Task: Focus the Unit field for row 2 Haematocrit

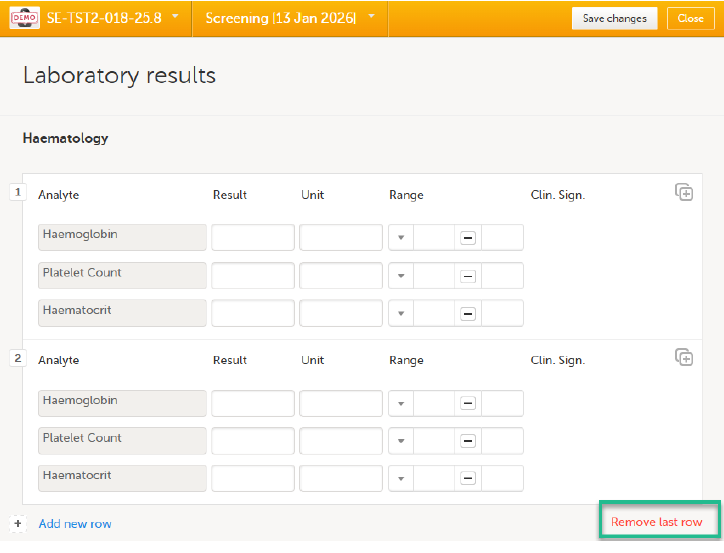Action: coord(340,479)
